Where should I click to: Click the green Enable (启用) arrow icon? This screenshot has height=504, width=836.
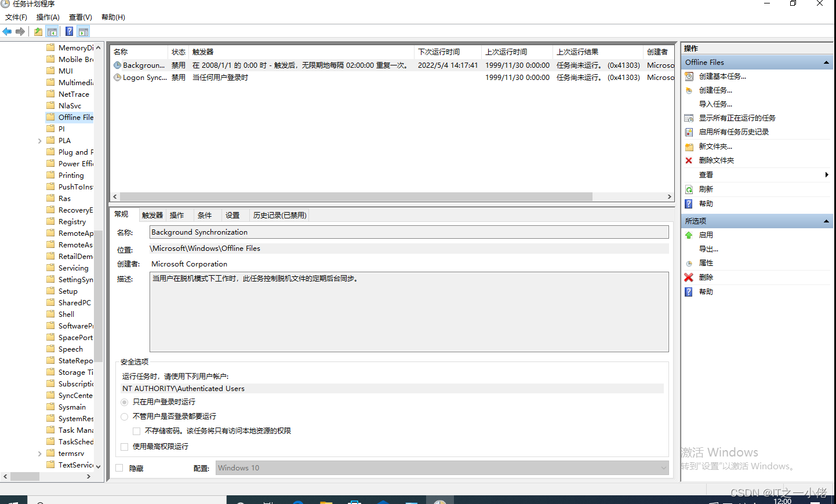click(x=689, y=235)
